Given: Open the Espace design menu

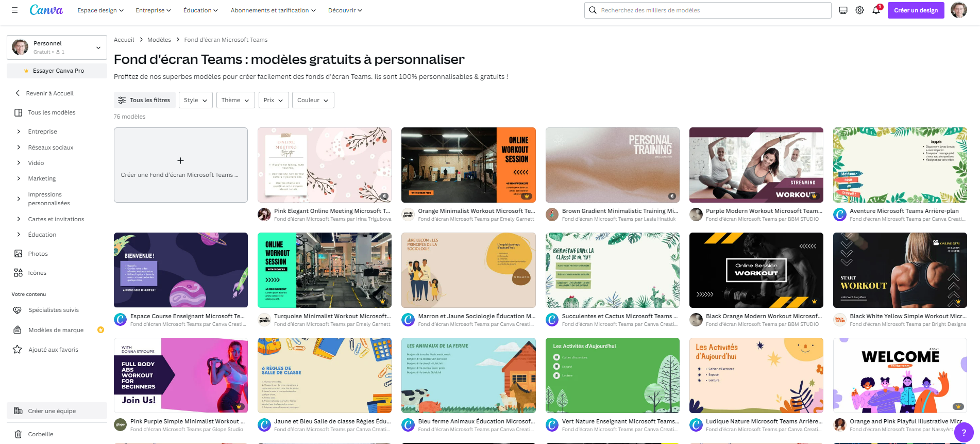Looking at the screenshot, I should [x=100, y=10].
